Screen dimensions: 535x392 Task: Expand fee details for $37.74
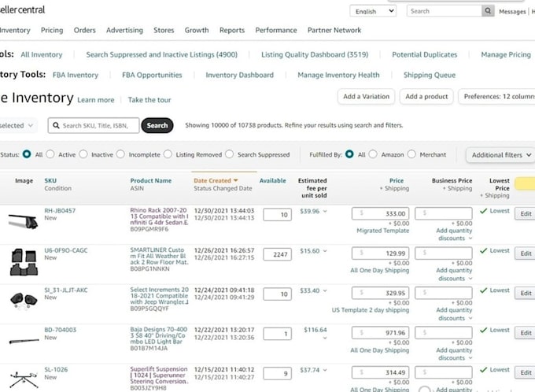coord(325,370)
